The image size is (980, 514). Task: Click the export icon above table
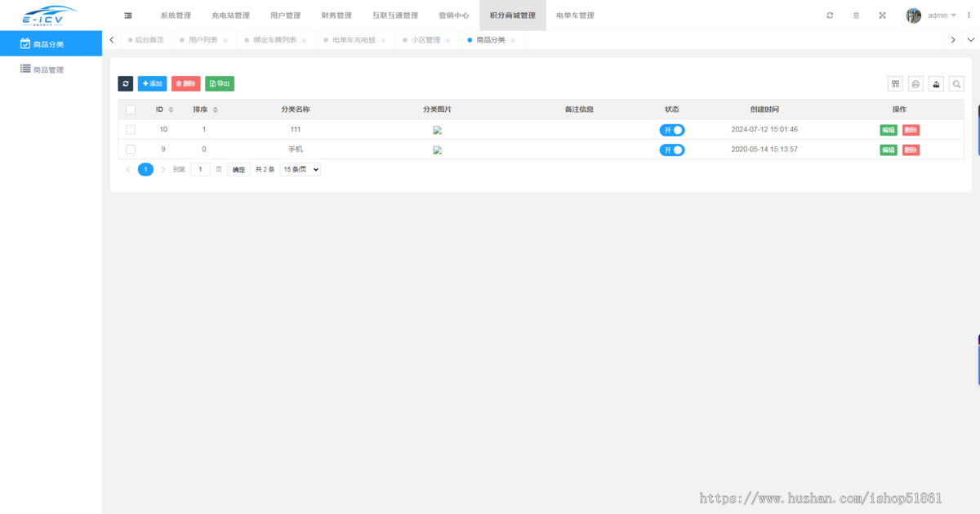[936, 83]
